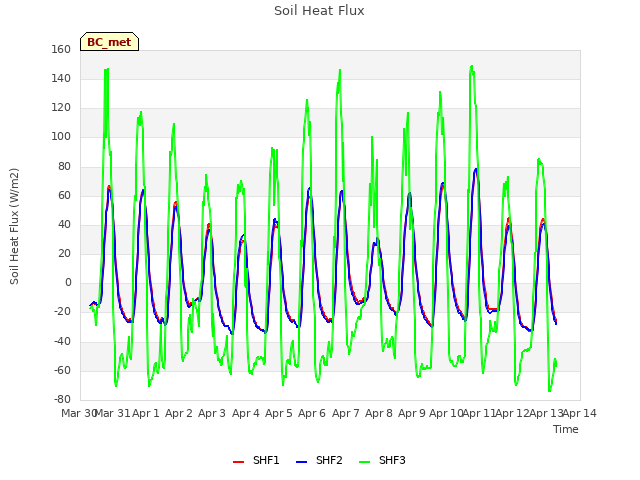Click the -40 y-axis tick label
The width and height of the screenshot is (640, 480).
(x=62, y=342)
